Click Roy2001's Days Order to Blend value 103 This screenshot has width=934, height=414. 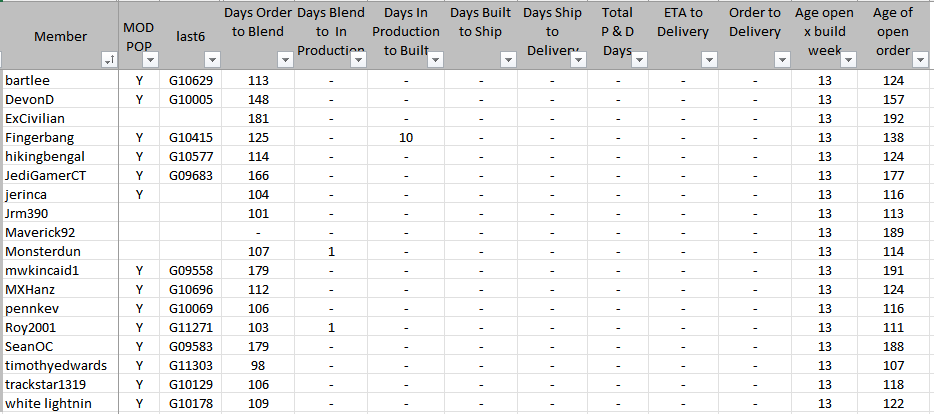(258, 327)
